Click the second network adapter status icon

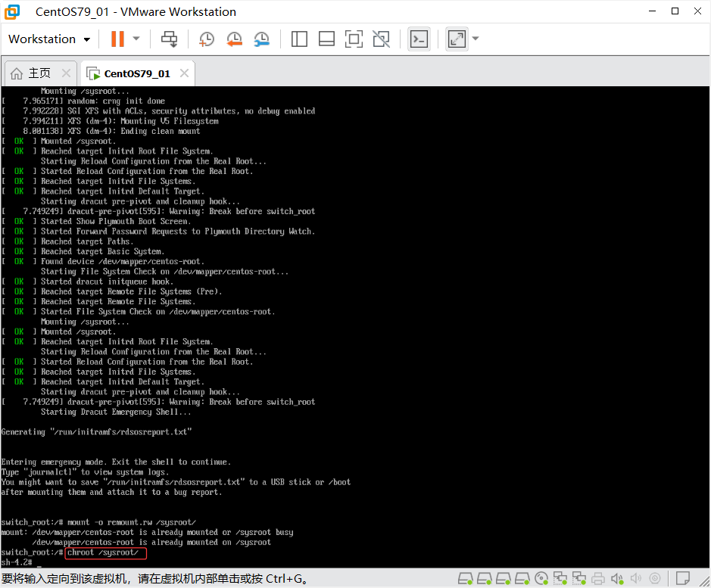(x=579, y=578)
